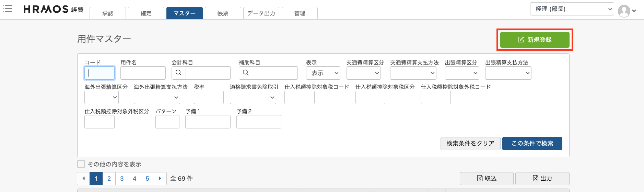The width and height of the screenshot is (644, 192).
Task: Open the 海外出張精算支払方法 dropdown
Action: (x=157, y=97)
